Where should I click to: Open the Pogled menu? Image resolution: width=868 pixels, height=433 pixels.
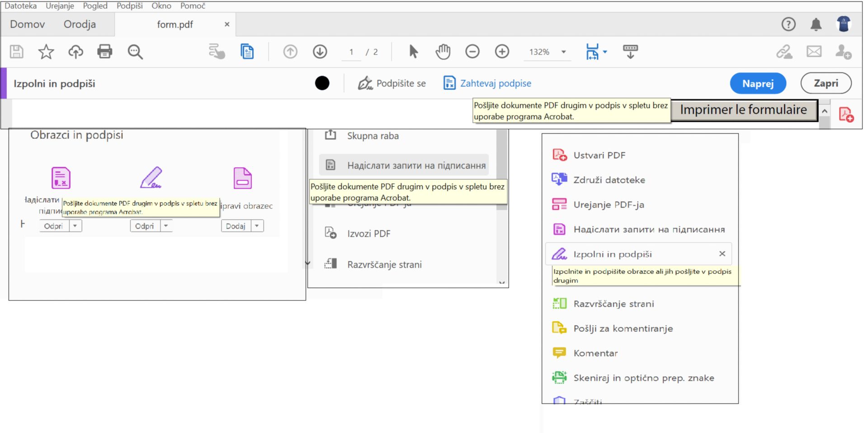click(95, 6)
